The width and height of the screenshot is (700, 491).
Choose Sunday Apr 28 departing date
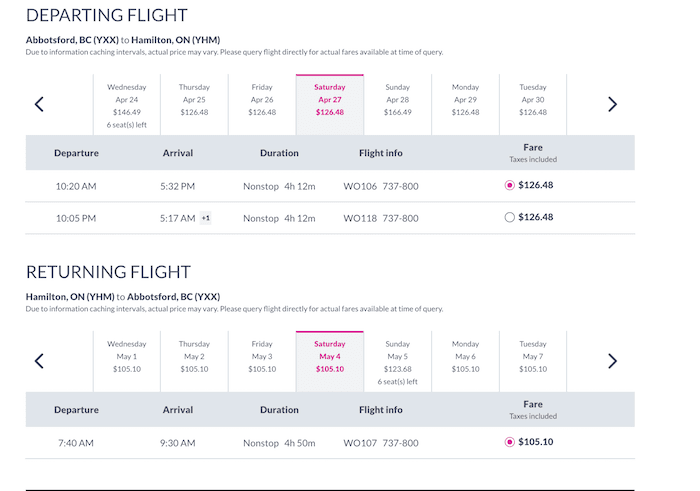[x=397, y=105]
